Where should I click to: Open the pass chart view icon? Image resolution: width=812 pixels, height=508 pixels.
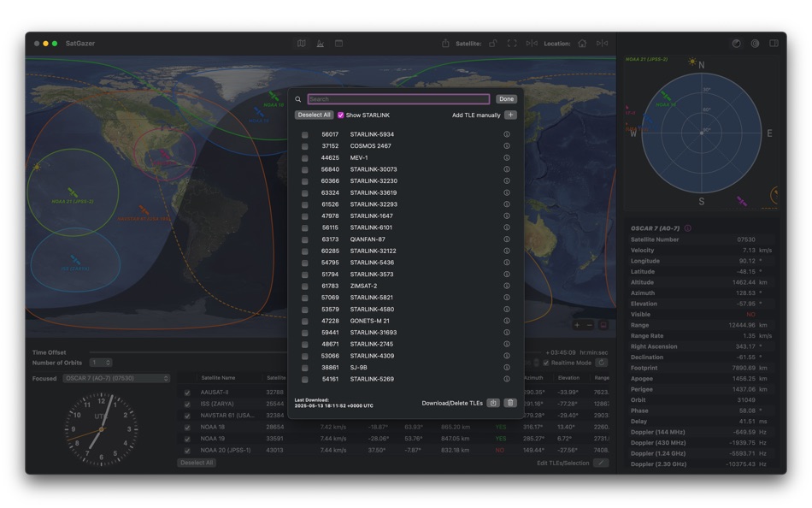pyautogui.click(x=320, y=44)
